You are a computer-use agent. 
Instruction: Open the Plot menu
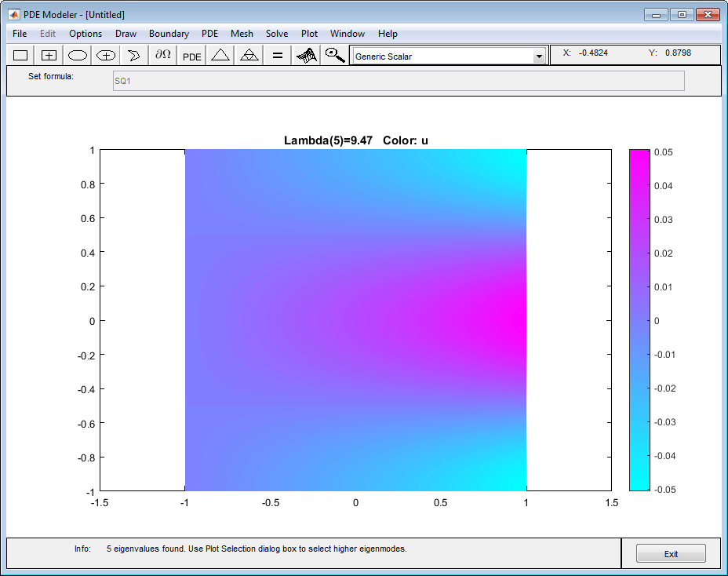tap(309, 34)
